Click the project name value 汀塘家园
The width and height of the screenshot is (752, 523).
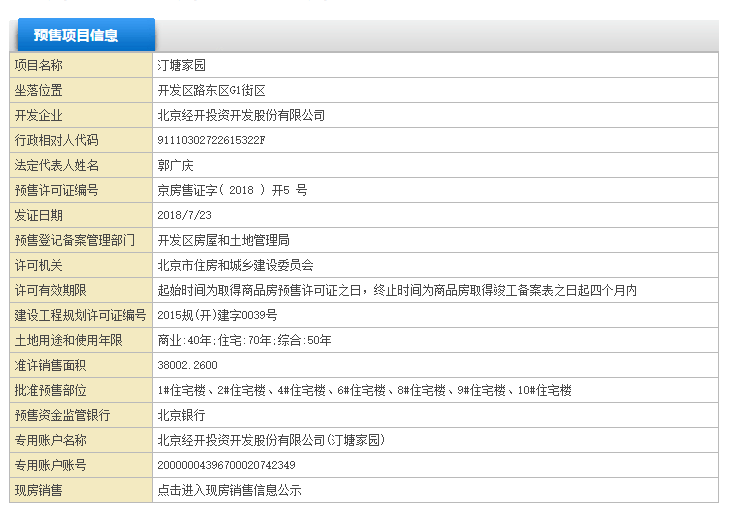pyautogui.click(x=181, y=65)
